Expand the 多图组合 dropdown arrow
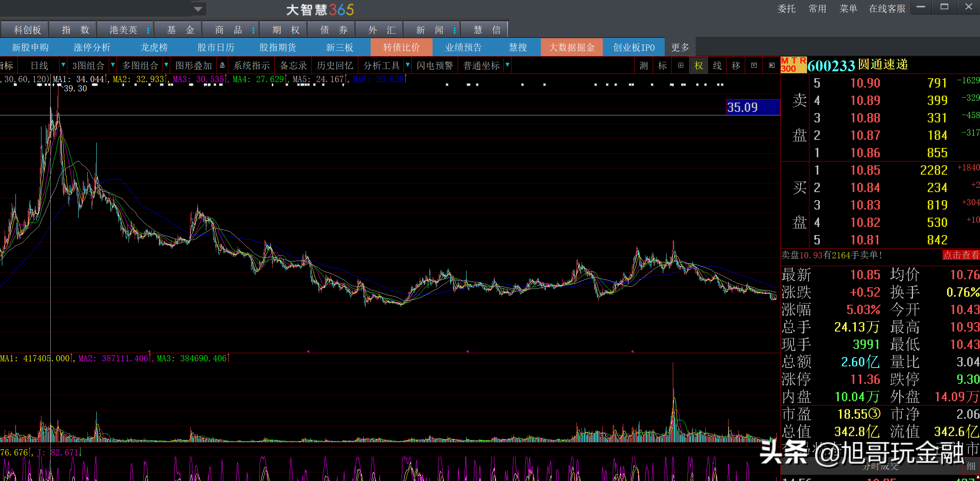This screenshot has height=481, width=980. point(166,65)
